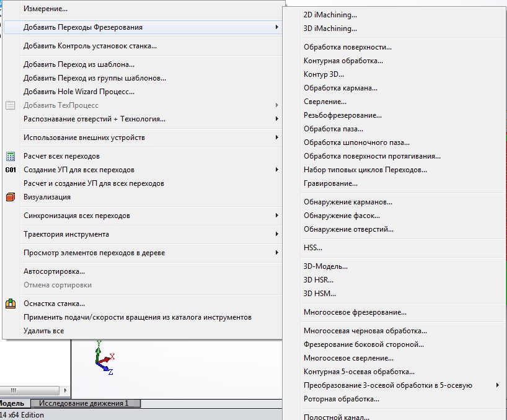The height and width of the screenshot is (420, 507).
Task: Click the G01 icon beside Создание УП
Action: click(11, 170)
